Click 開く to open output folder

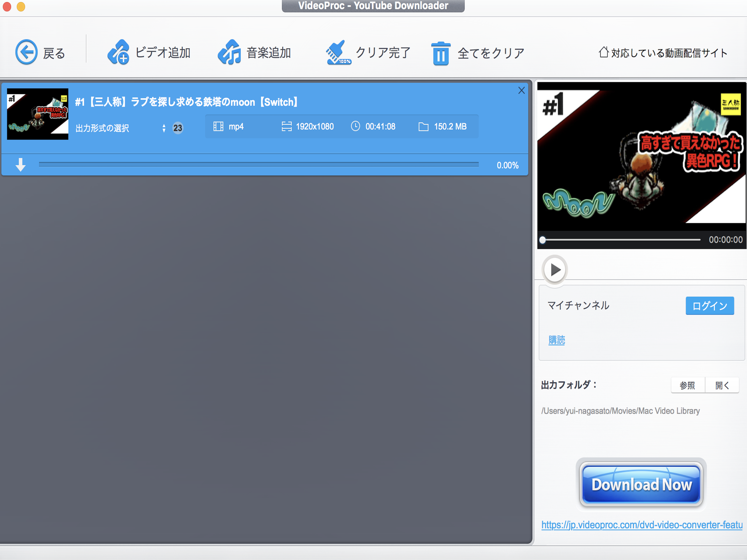pyautogui.click(x=722, y=385)
